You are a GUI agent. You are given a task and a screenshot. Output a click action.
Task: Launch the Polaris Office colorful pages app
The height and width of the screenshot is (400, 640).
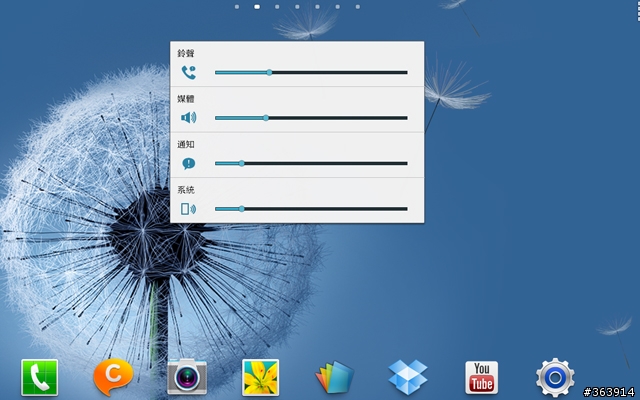[334, 377]
